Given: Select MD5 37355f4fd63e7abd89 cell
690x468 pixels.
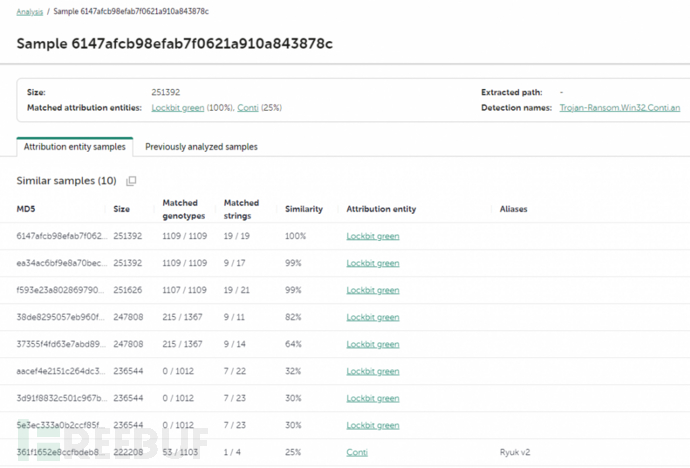Looking at the screenshot, I should pos(61,344).
